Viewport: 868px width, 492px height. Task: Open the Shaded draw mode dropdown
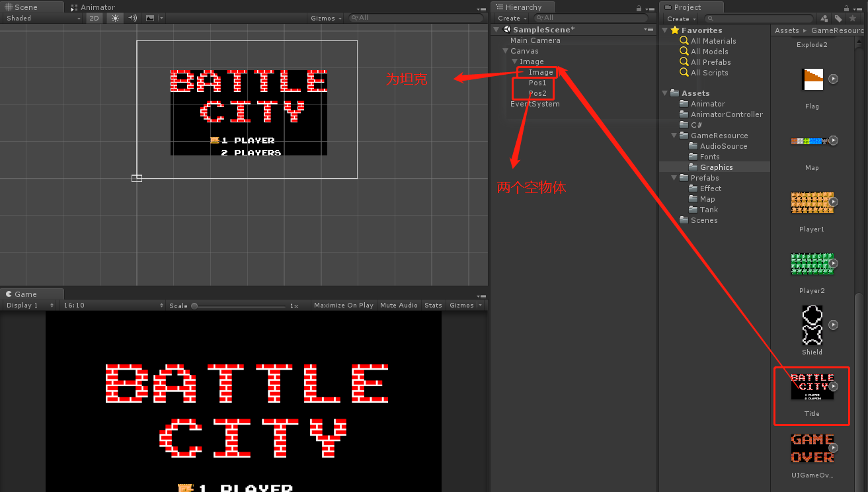point(43,19)
